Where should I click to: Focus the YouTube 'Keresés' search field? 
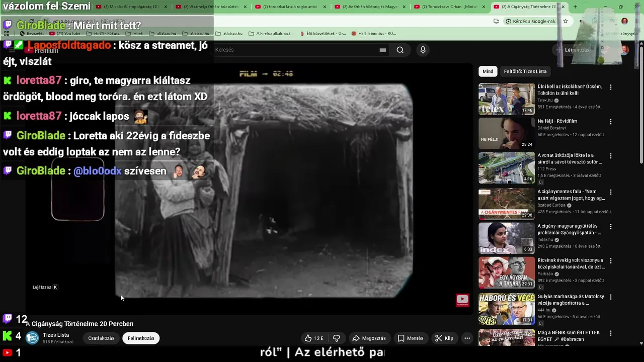297,50
